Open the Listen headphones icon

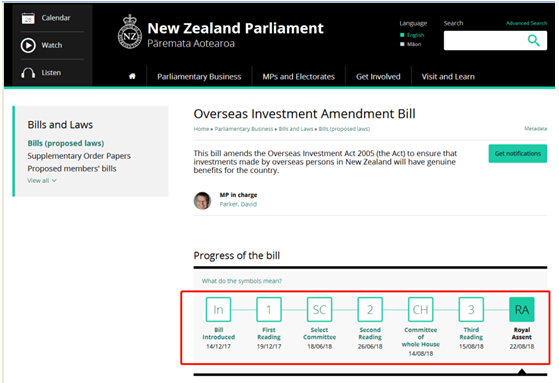click(x=28, y=73)
